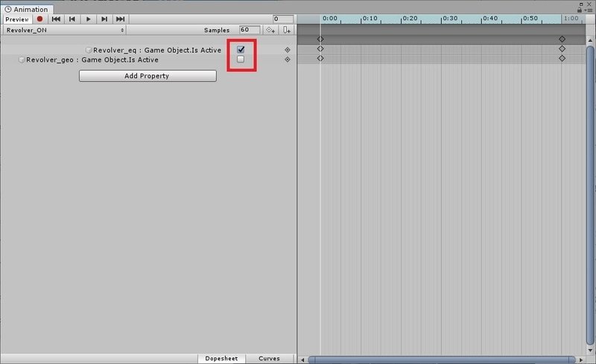Open the Animation window options menu
The width and height of the screenshot is (596, 364).
click(589, 10)
